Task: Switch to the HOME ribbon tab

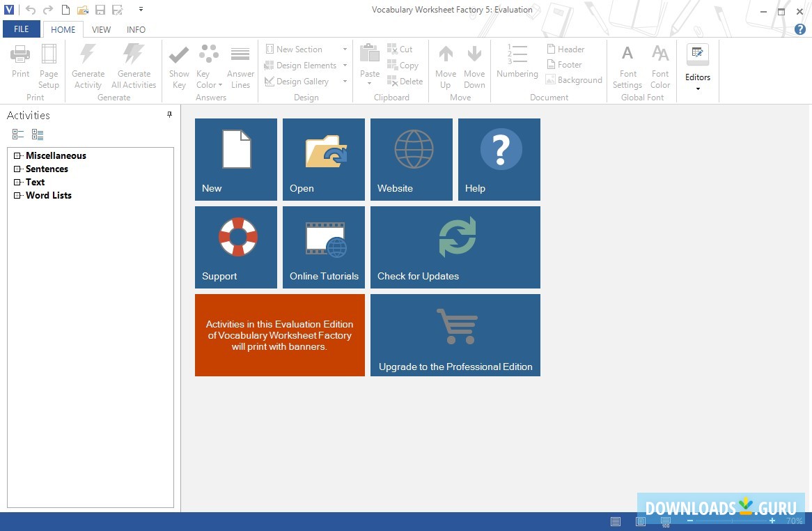Action: [x=63, y=29]
